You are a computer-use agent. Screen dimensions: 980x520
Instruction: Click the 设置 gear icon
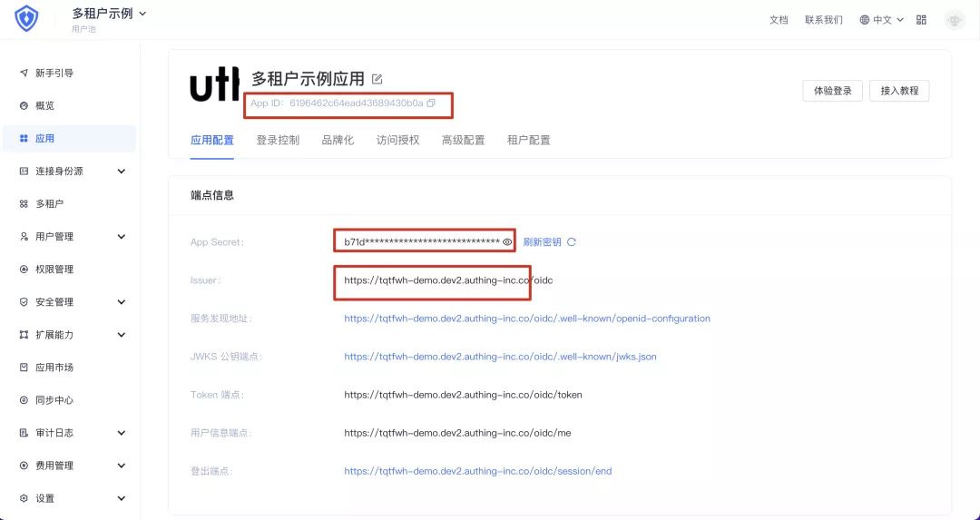pyautogui.click(x=24, y=498)
